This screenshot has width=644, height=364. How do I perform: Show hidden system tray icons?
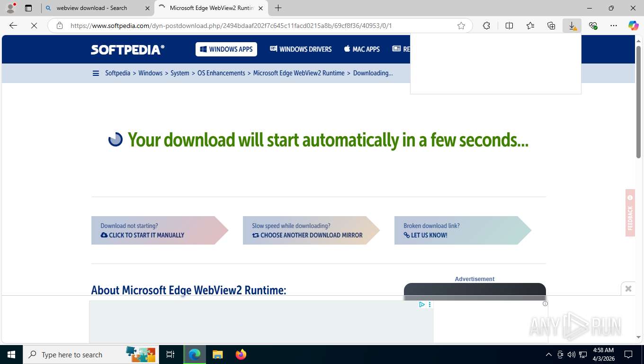pos(549,355)
